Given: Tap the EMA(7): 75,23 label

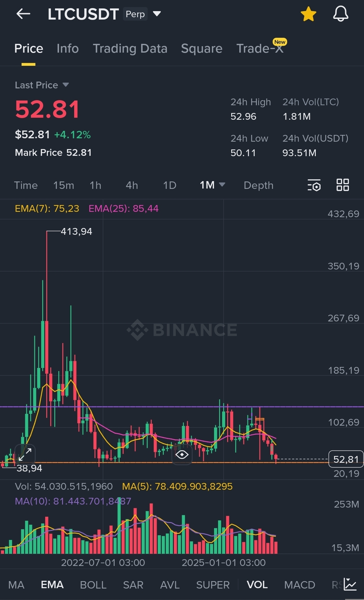Looking at the screenshot, I should (47, 208).
